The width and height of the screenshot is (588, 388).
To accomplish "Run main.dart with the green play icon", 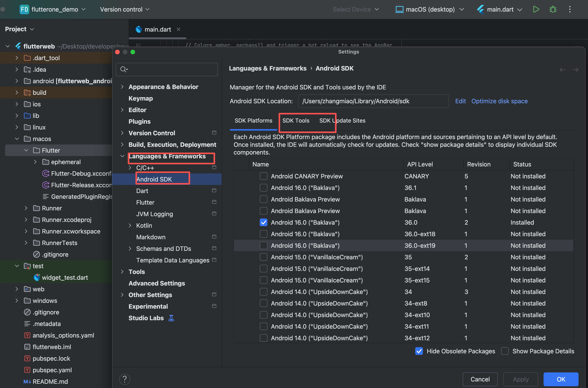I will 536,9.
